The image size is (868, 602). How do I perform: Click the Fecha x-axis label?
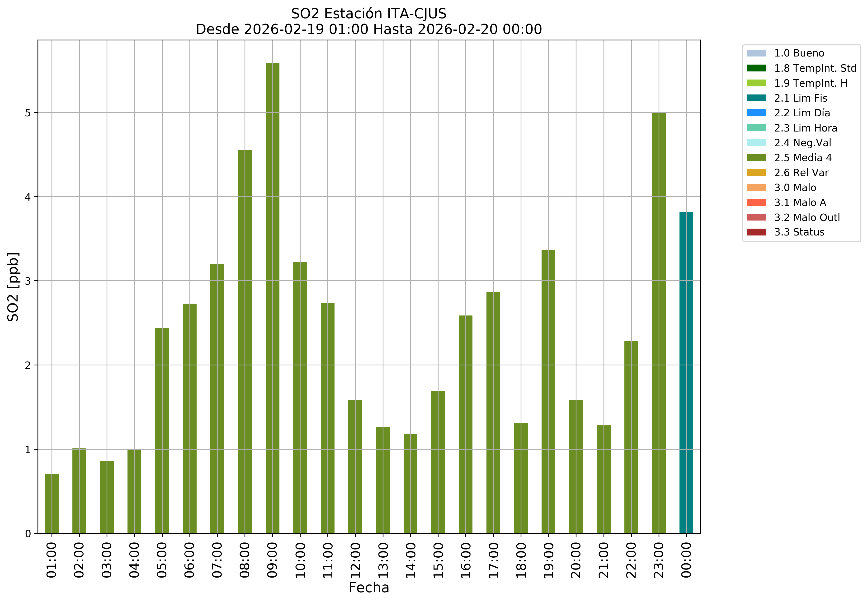pyautogui.click(x=368, y=588)
